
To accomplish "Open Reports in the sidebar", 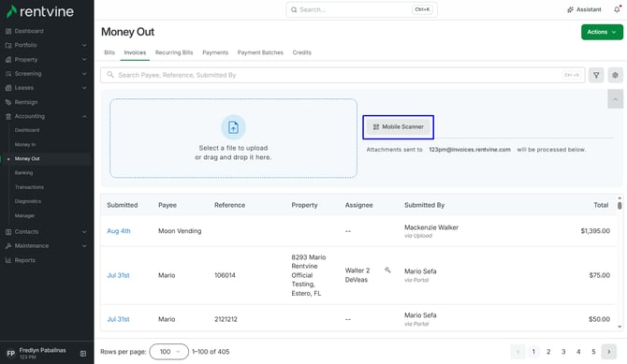I will (x=24, y=260).
